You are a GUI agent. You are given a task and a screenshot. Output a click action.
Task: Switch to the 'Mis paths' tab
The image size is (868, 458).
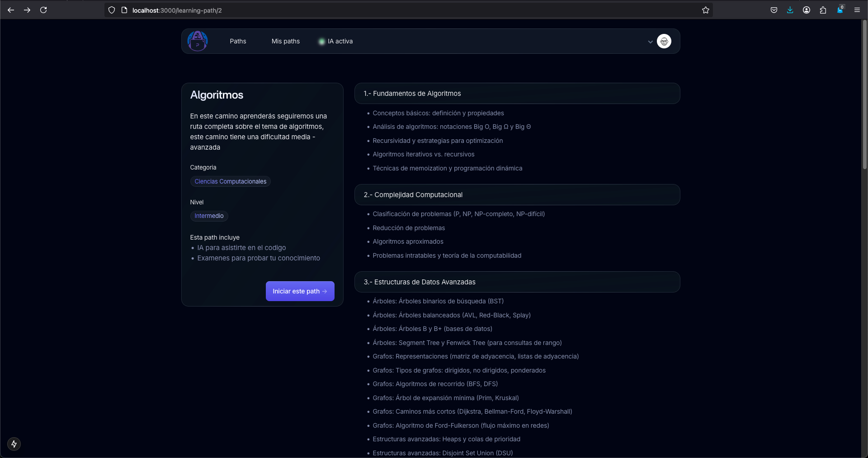(x=285, y=41)
